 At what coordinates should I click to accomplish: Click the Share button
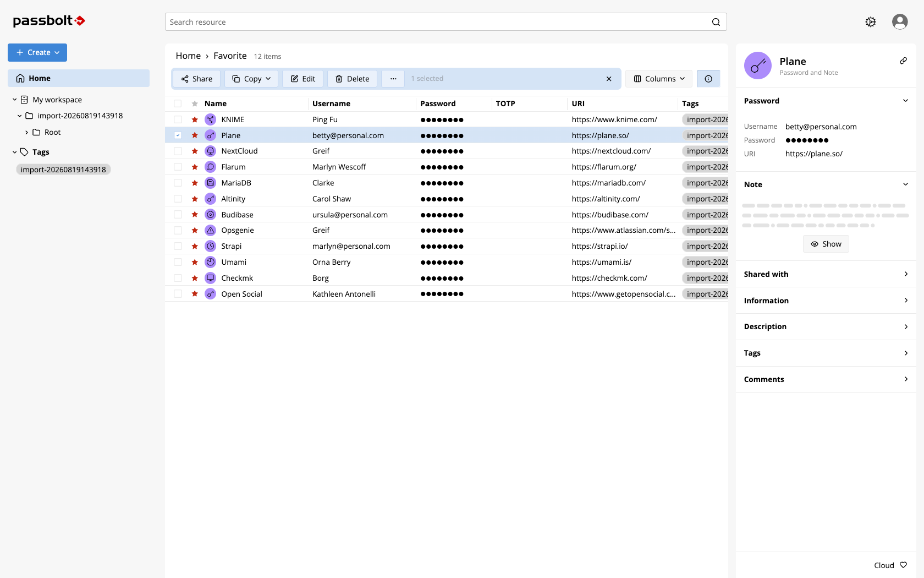(x=197, y=79)
